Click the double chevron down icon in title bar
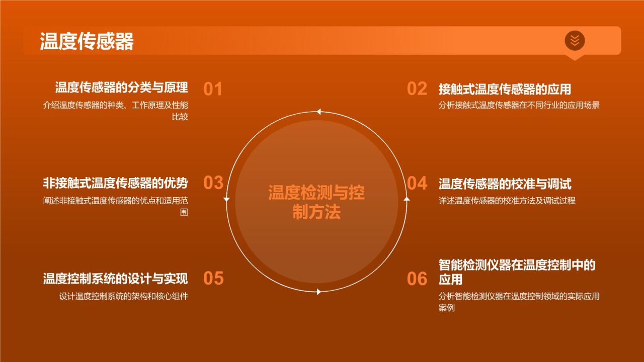This screenshot has height=362, width=644. [x=575, y=40]
